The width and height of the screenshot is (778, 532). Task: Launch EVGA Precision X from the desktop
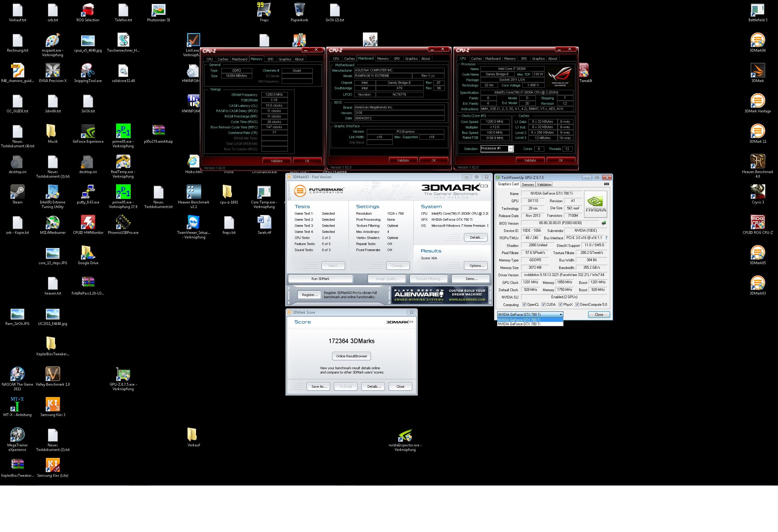coord(53,73)
